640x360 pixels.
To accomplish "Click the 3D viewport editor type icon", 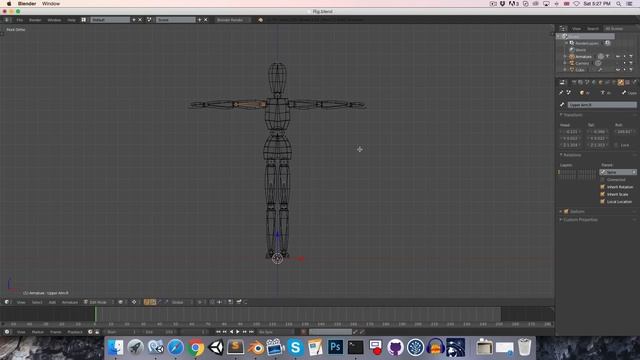I will 7,302.
